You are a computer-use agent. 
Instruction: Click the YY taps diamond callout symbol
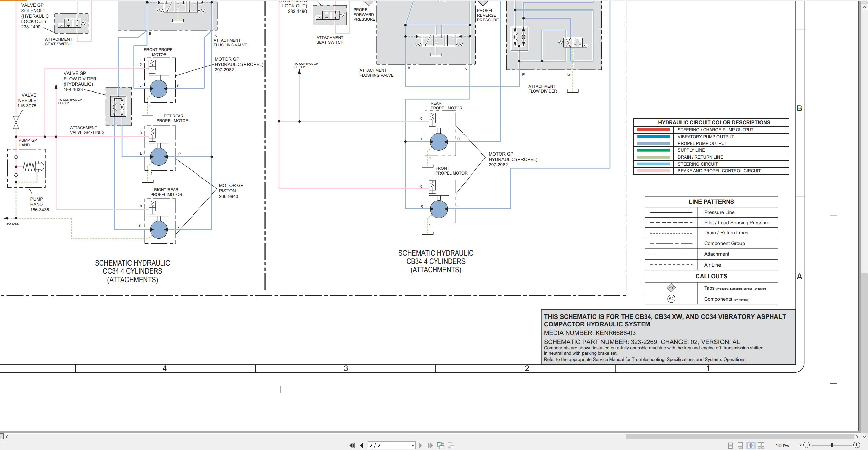[671, 288]
